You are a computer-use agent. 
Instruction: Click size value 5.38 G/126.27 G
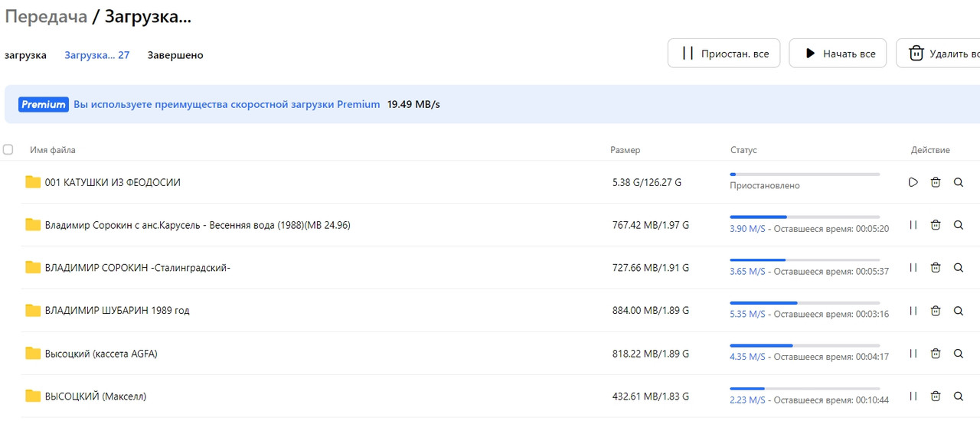pyautogui.click(x=647, y=182)
